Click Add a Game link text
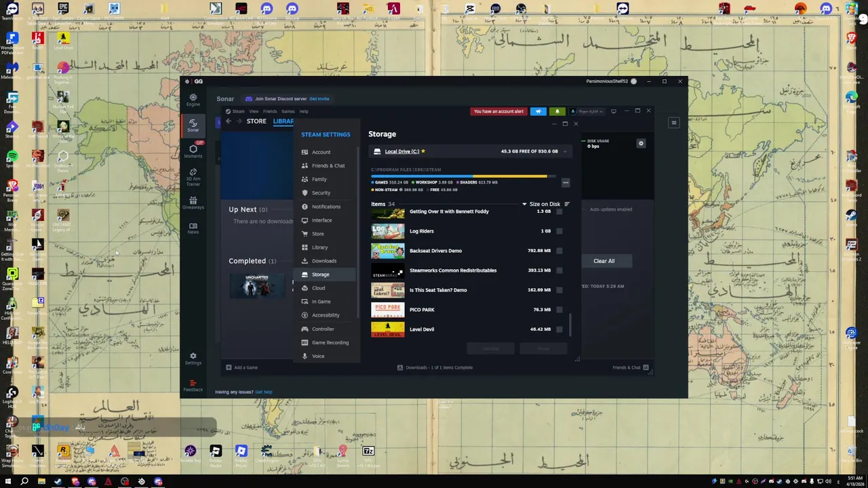The image size is (868, 488). click(x=245, y=367)
